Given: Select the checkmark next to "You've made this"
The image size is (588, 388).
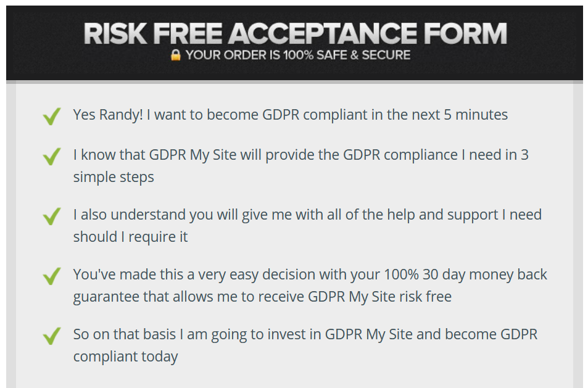Looking at the screenshot, I should click(x=52, y=276).
